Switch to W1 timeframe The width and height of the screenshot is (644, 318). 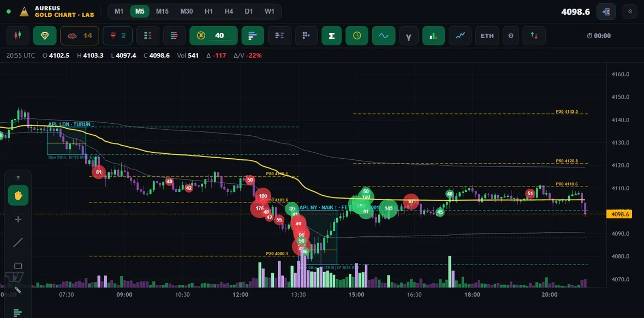point(270,11)
